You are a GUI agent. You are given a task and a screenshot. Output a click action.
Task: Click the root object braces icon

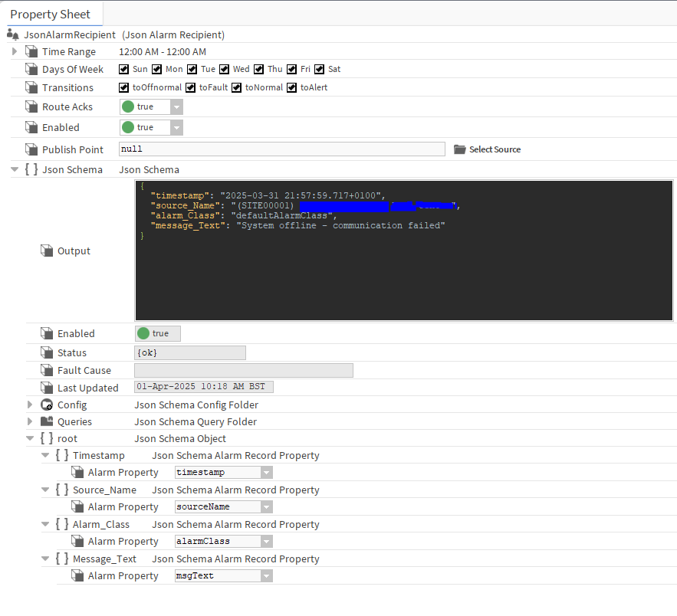pos(47,438)
